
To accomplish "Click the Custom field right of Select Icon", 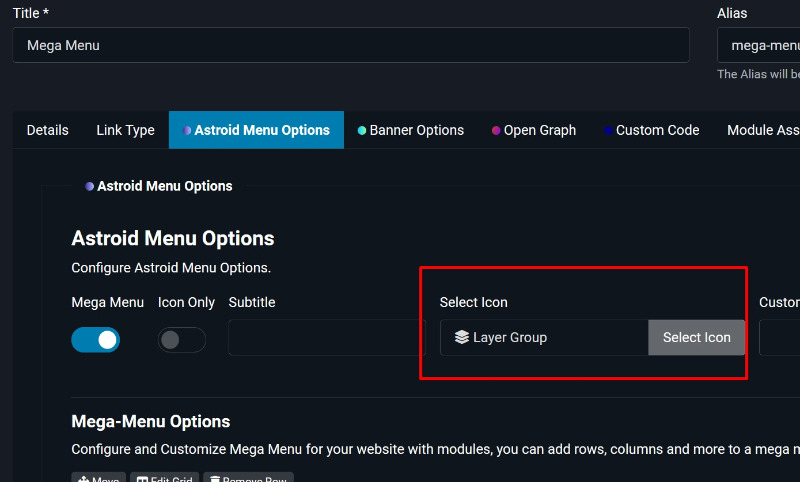I will [x=780, y=338].
